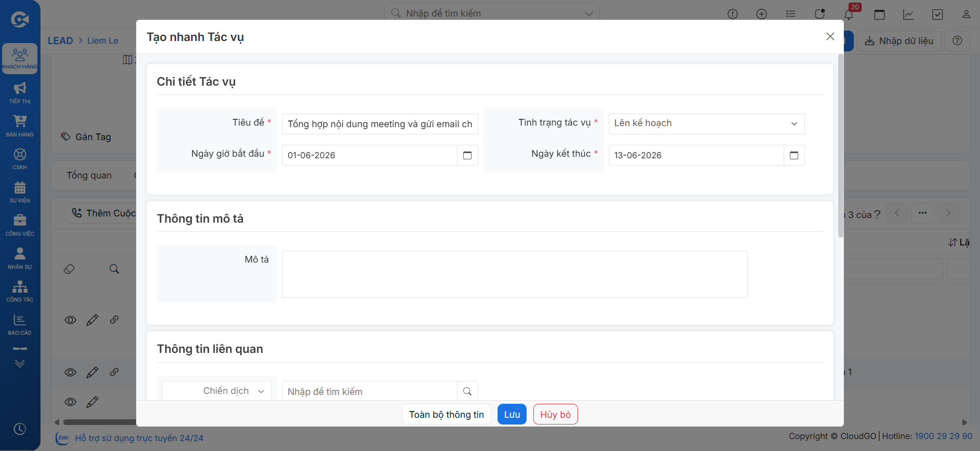Open the checkbox task icon in header
This screenshot has width=980, height=451.
937,14
